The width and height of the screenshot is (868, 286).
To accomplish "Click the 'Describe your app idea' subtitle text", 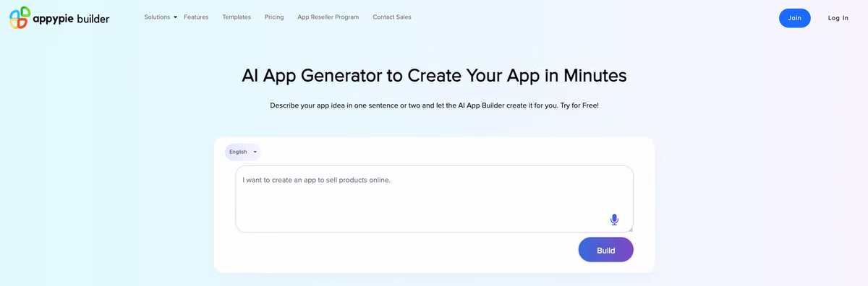I will point(434,105).
